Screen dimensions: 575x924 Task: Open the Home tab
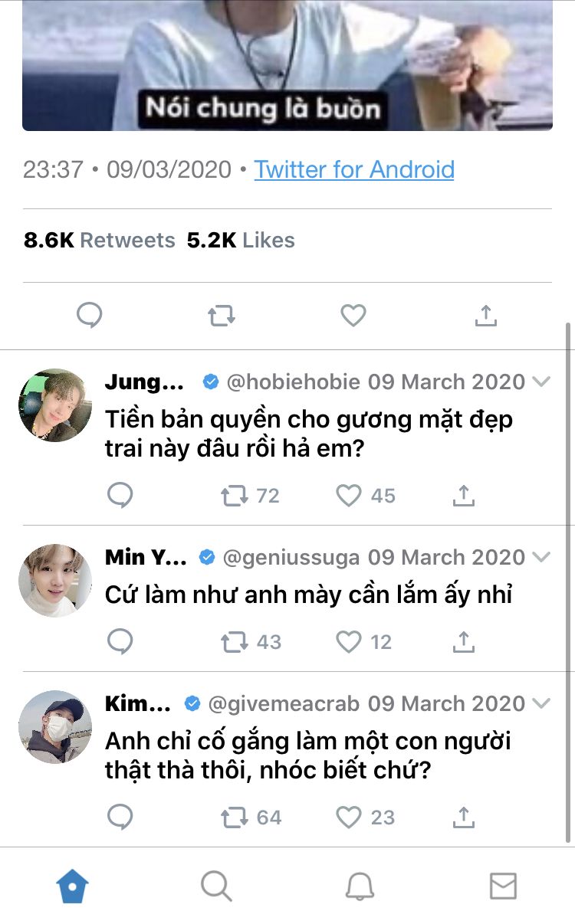coord(72,887)
